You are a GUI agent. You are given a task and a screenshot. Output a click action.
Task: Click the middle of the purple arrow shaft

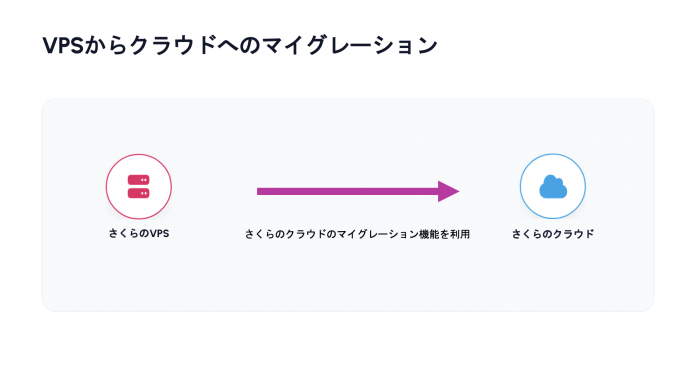(x=347, y=192)
